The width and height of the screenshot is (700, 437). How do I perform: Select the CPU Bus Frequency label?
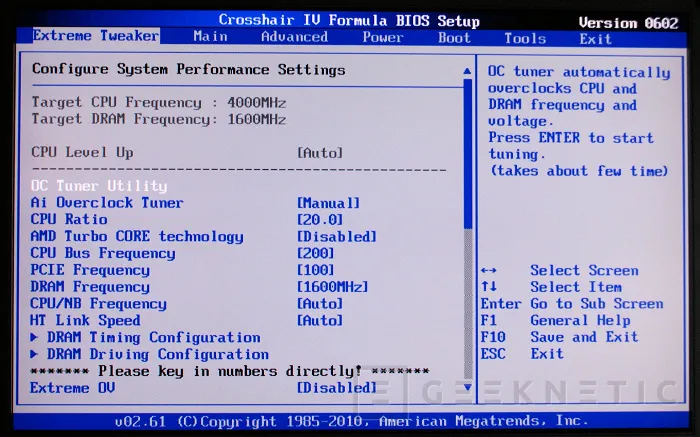(x=103, y=253)
